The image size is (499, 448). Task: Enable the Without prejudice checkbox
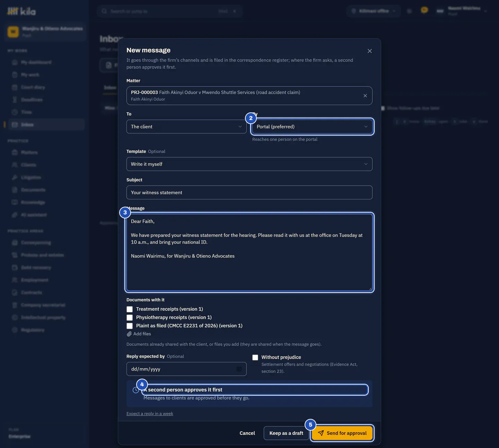click(x=255, y=357)
